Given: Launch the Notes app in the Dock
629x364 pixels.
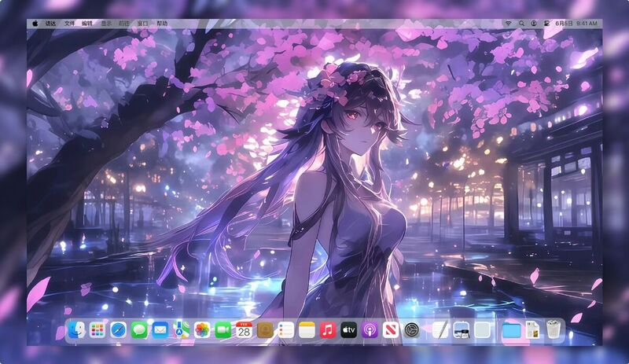Looking at the screenshot, I should [x=307, y=330].
